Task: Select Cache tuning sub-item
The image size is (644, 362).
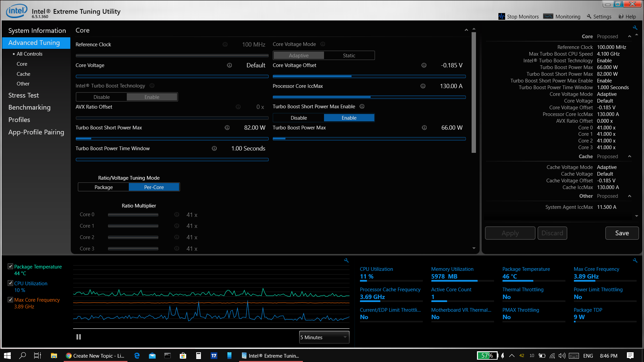Action: (23, 74)
